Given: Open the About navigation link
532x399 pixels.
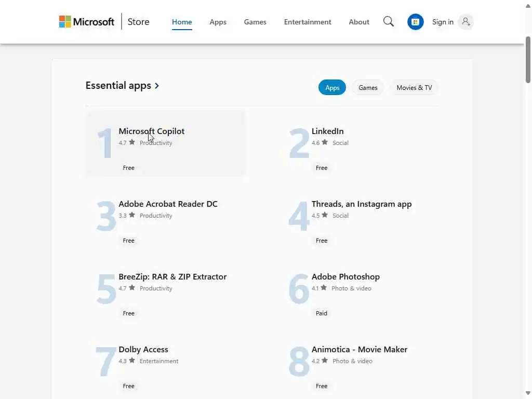Looking at the screenshot, I should [359, 22].
